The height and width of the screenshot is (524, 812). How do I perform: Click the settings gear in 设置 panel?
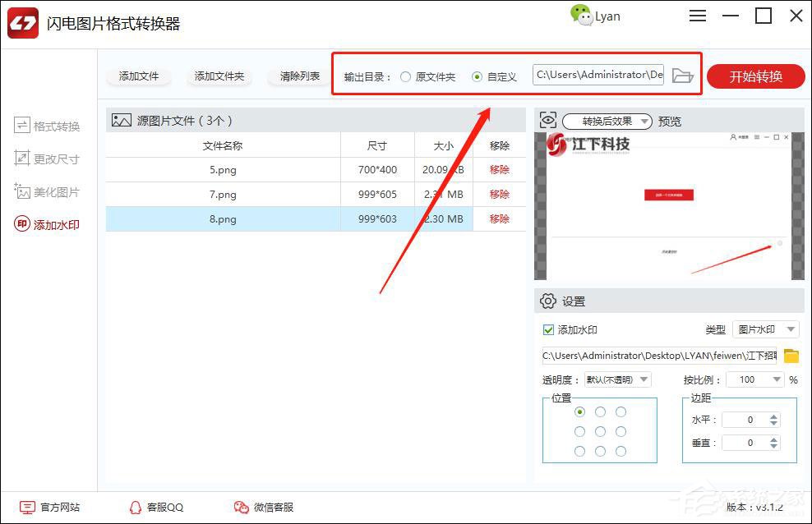tap(547, 301)
